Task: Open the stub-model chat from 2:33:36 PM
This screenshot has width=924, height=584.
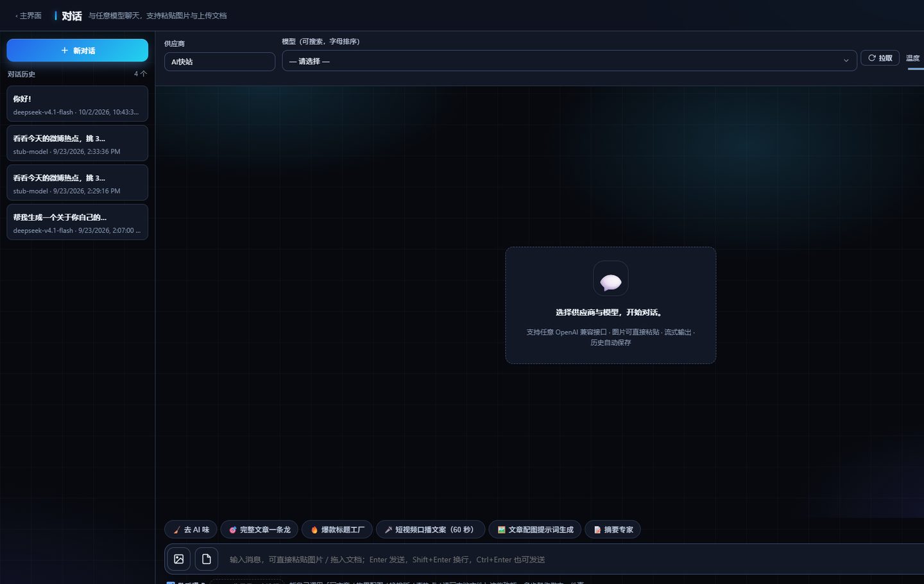Action: [77, 143]
